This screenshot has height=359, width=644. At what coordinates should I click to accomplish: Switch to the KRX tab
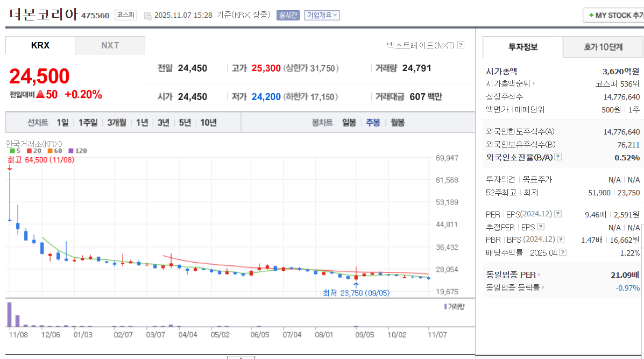coord(40,45)
